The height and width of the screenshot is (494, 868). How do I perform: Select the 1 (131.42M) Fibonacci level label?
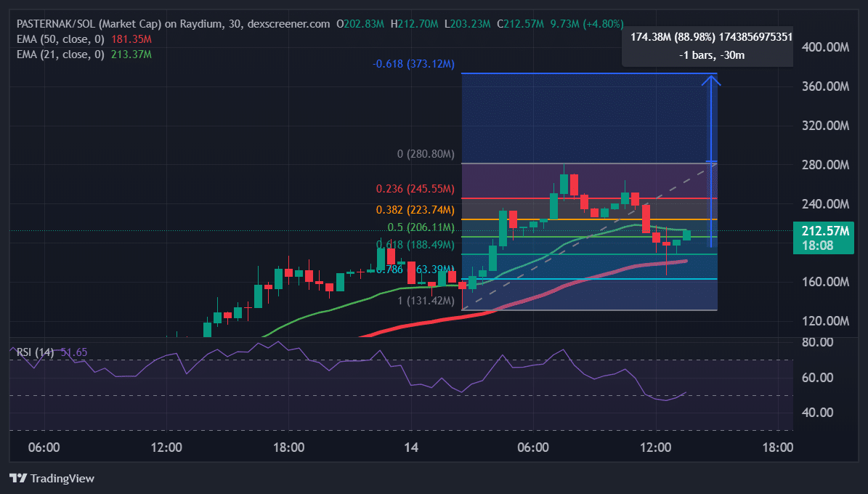pyautogui.click(x=426, y=300)
